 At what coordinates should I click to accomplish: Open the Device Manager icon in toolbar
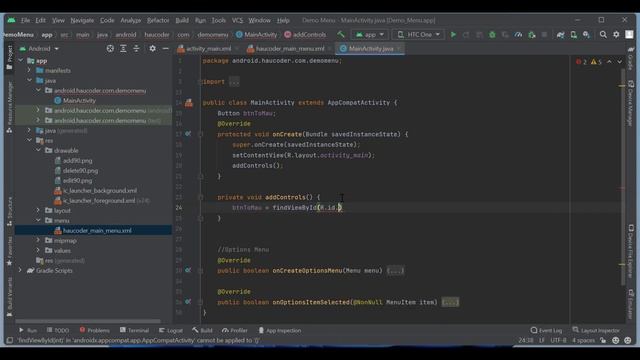[x=573, y=35]
